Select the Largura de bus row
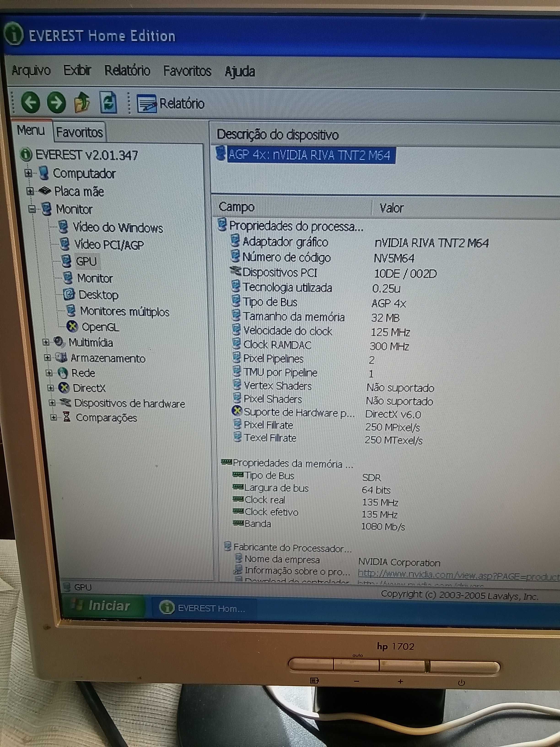 [311, 489]
